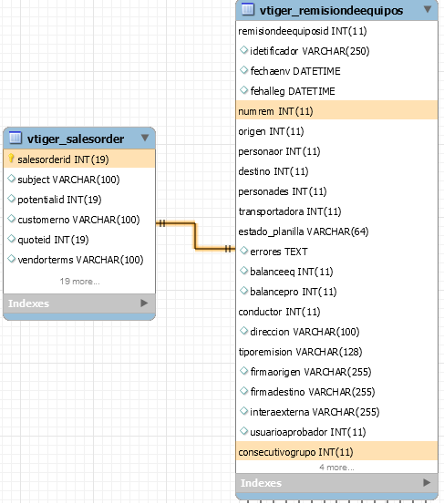Image resolution: width=444 pixels, height=504 pixels.
Task: Click the diamond icon beside idetificador column
Action: (244, 50)
